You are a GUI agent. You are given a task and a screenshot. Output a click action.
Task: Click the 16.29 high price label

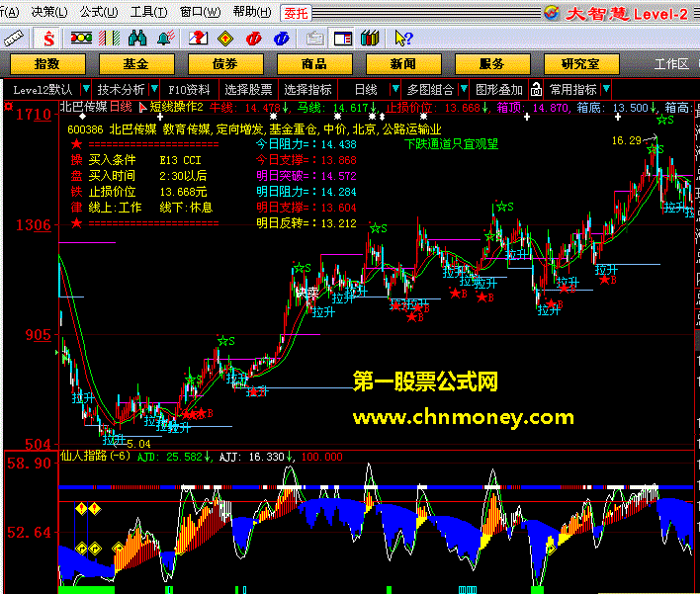point(626,141)
